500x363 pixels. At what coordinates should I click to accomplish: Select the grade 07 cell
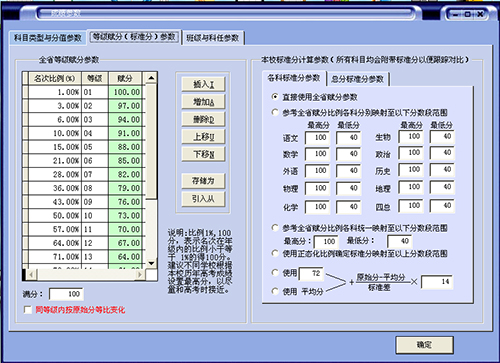(95, 174)
